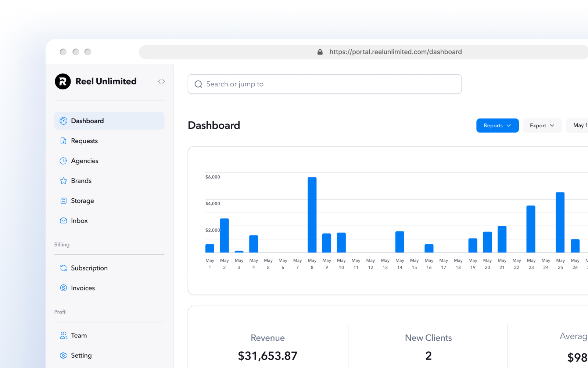Select the May 16 revenue bar

coord(429,248)
